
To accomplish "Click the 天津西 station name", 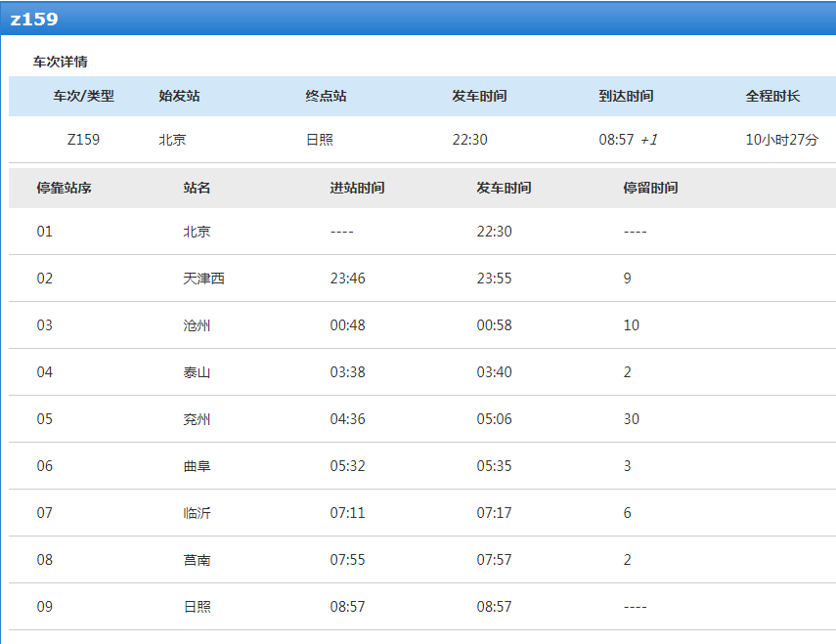I will tap(203, 279).
